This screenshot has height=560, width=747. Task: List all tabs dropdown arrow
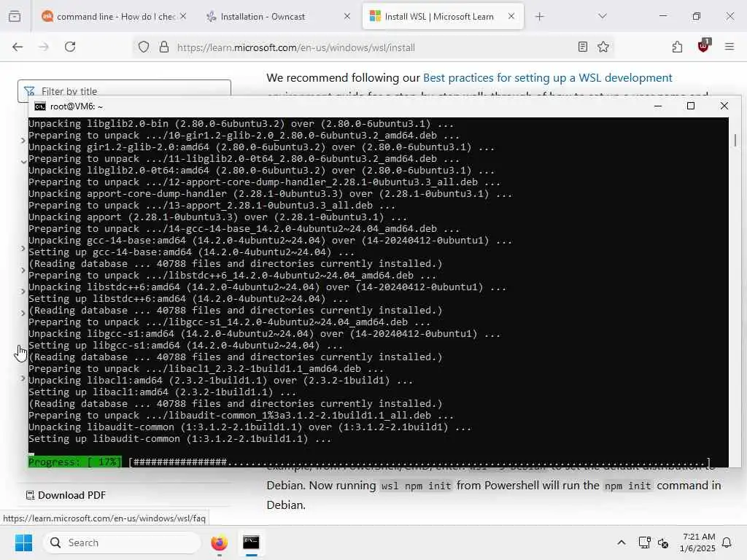click(602, 16)
